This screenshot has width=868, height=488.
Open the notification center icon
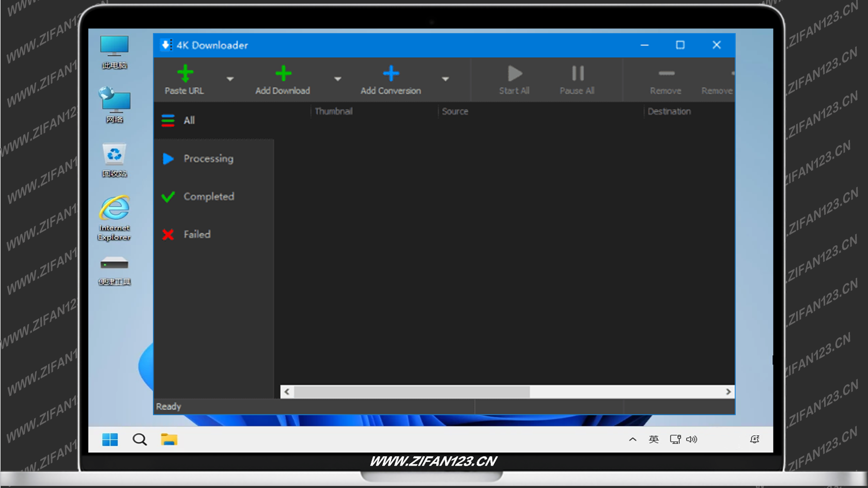pos(754,439)
